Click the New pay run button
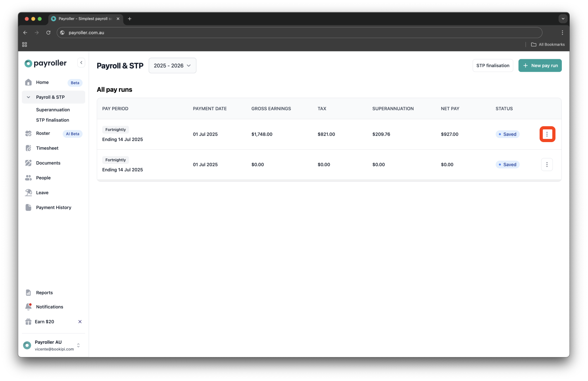The height and width of the screenshot is (381, 588). click(x=540, y=66)
